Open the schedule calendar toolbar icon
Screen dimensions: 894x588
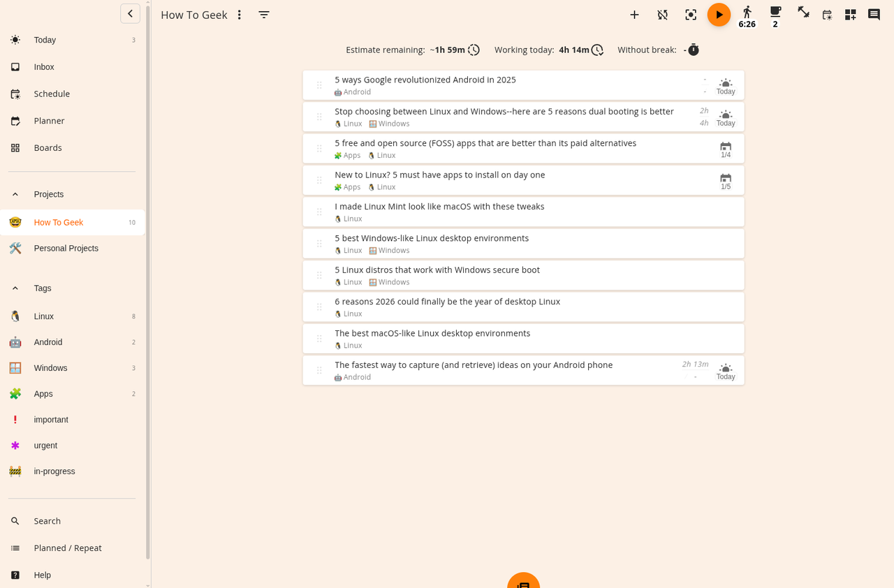(827, 14)
